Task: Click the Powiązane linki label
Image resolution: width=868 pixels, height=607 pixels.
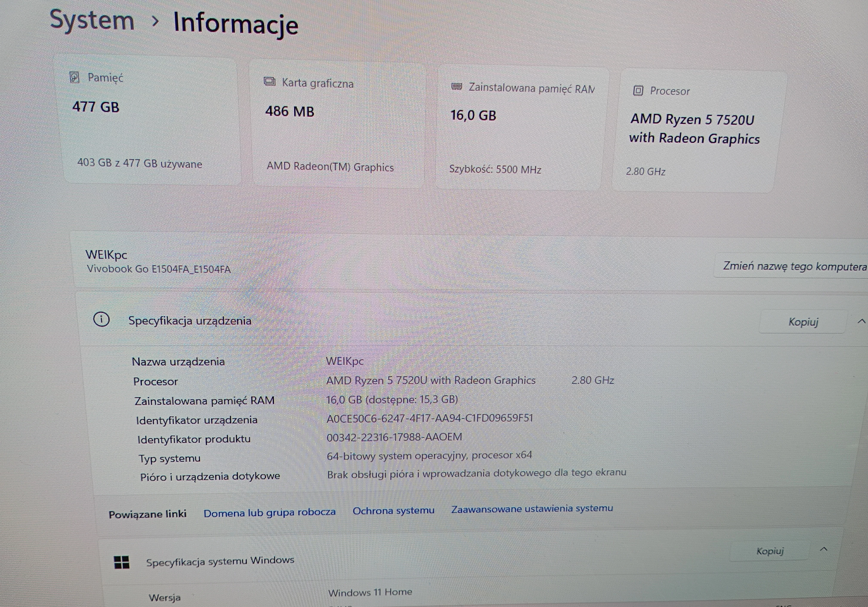Action: 147,514
